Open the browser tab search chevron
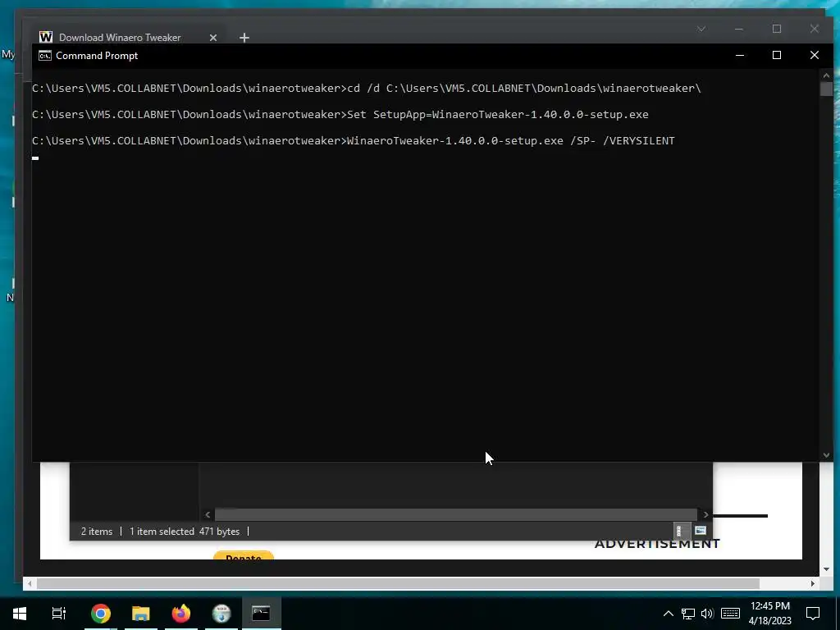The width and height of the screenshot is (840, 630). 701,29
